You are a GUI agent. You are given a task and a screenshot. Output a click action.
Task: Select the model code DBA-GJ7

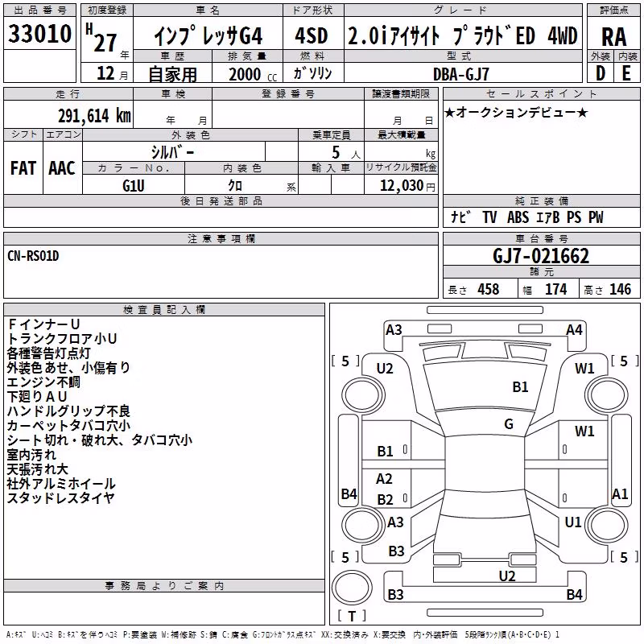(460, 74)
